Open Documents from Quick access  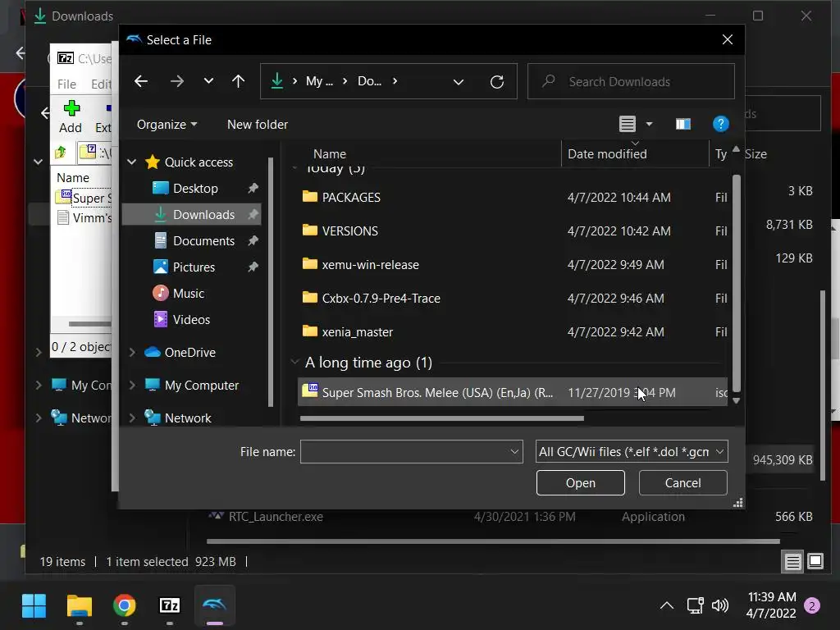click(x=203, y=241)
